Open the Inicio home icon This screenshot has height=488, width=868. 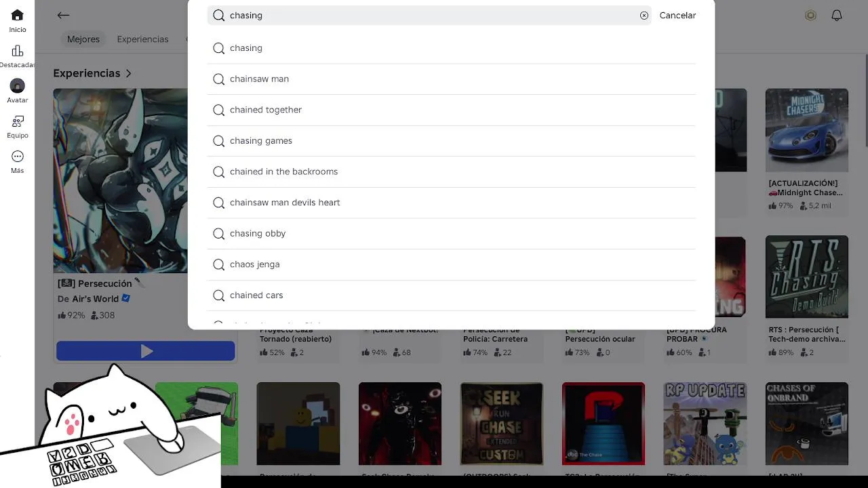(18, 16)
